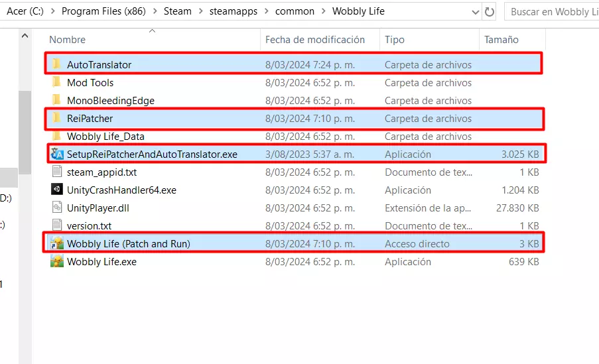Image resolution: width=599 pixels, height=364 pixels.
Task: Select the AutoTranslator file name
Action: 99,64
